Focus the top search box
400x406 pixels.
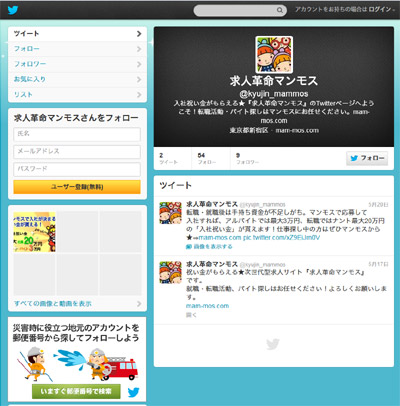point(240,10)
